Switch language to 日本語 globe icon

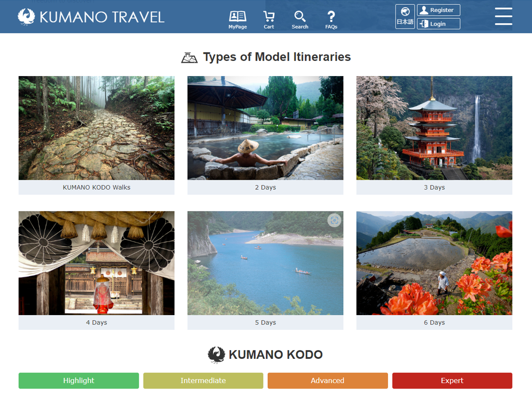click(405, 17)
